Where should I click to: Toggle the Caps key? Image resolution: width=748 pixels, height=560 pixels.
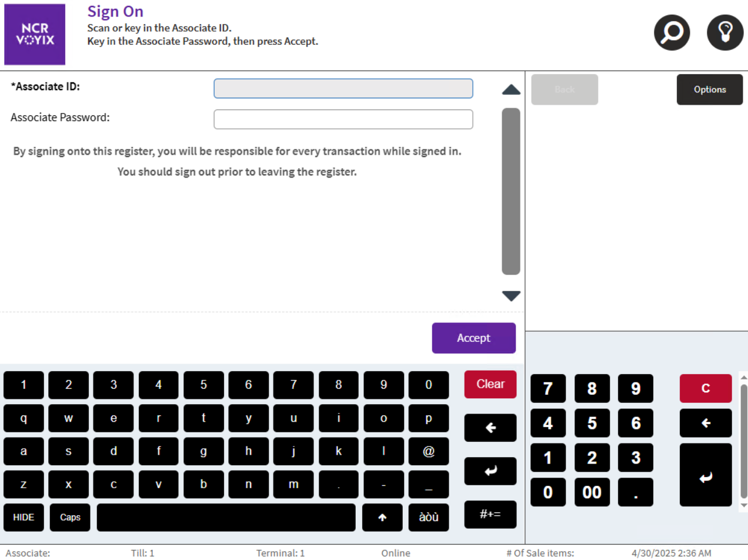coord(70,518)
